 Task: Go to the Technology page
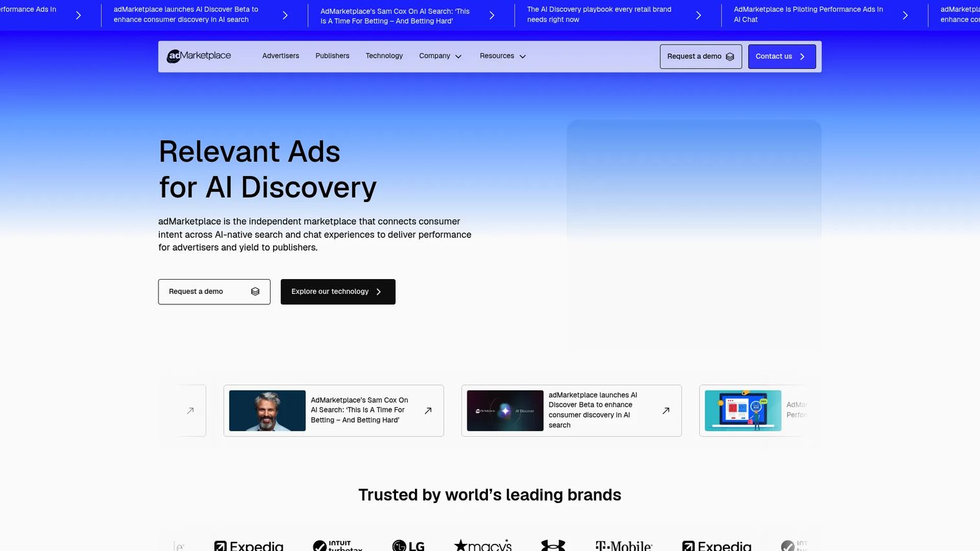[384, 56]
